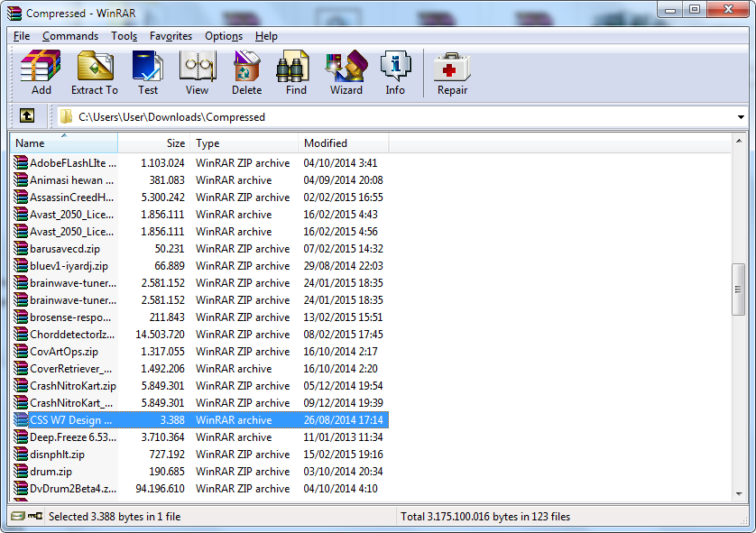Image resolution: width=756 pixels, height=533 pixels.
Task: Click the WinRAR icon in title bar
Action: coord(14,13)
